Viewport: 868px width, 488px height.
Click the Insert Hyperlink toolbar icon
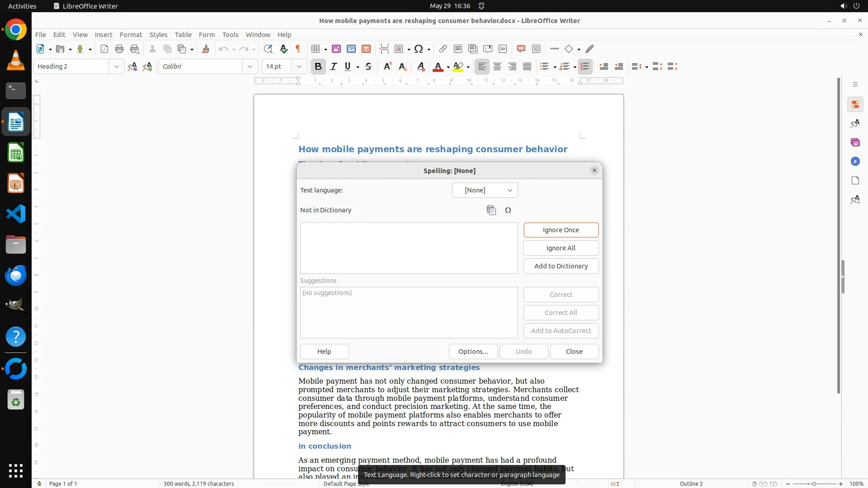pyautogui.click(x=443, y=49)
